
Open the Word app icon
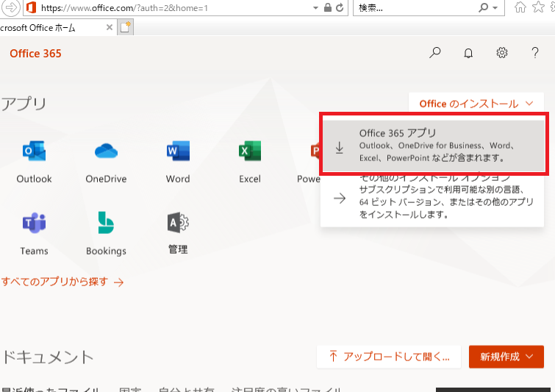coord(178,152)
